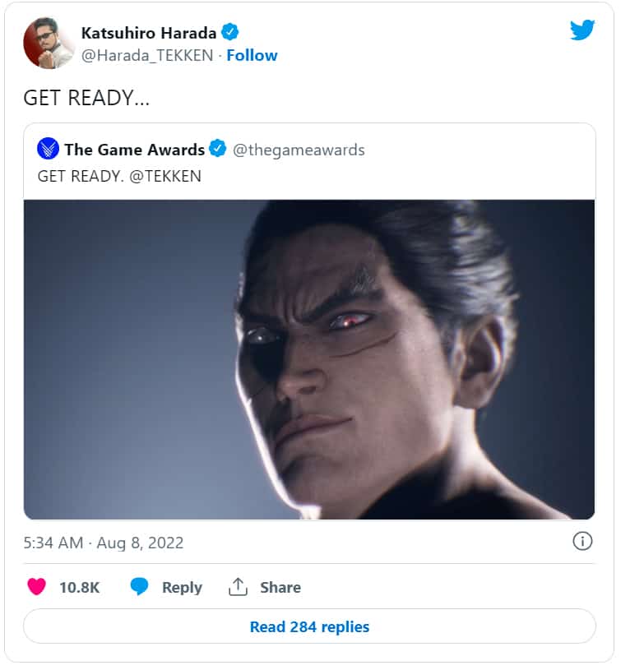Image resolution: width=644 pixels, height=670 pixels.
Task: Click the verified badge next to Katsuhiro Harada
Action: pos(231,33)
